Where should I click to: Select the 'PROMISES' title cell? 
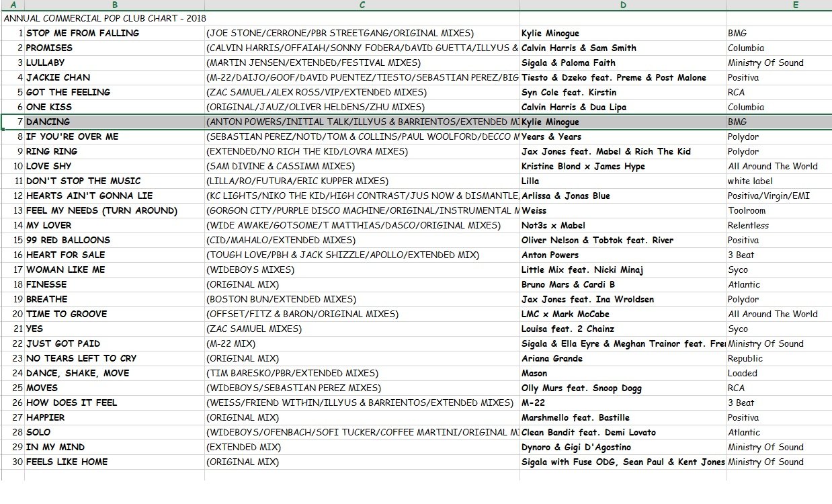[x=114, y=48]
